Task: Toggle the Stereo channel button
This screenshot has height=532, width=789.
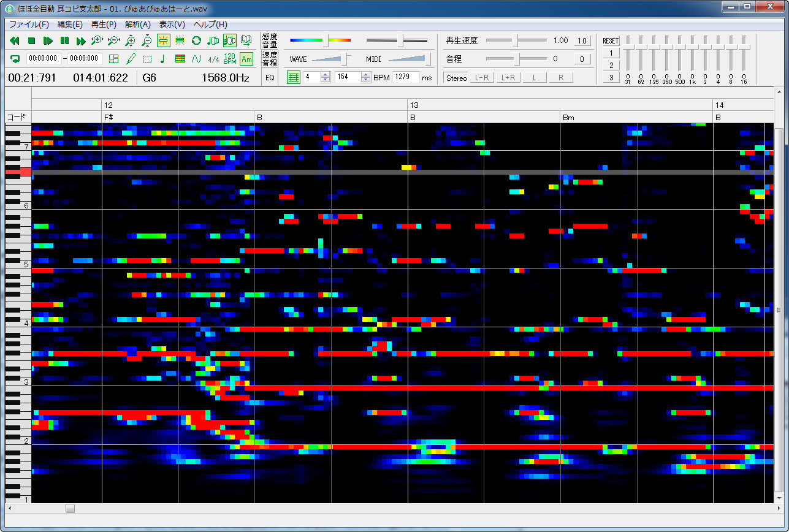Action: [x=456, y=78]
